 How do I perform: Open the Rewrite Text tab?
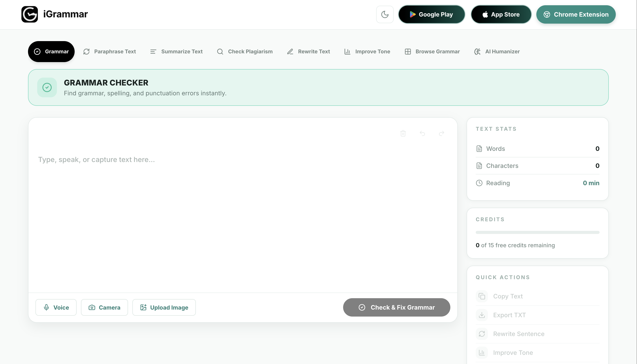(x=308, y=52)
